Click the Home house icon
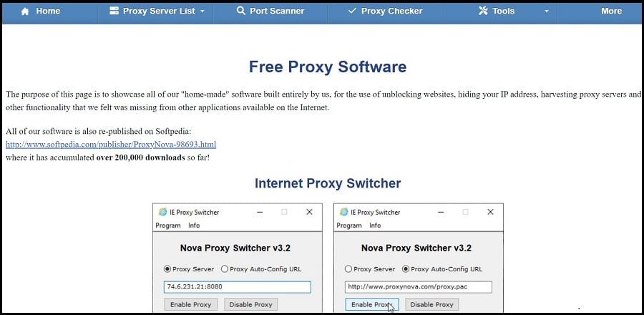 point(25,11)
